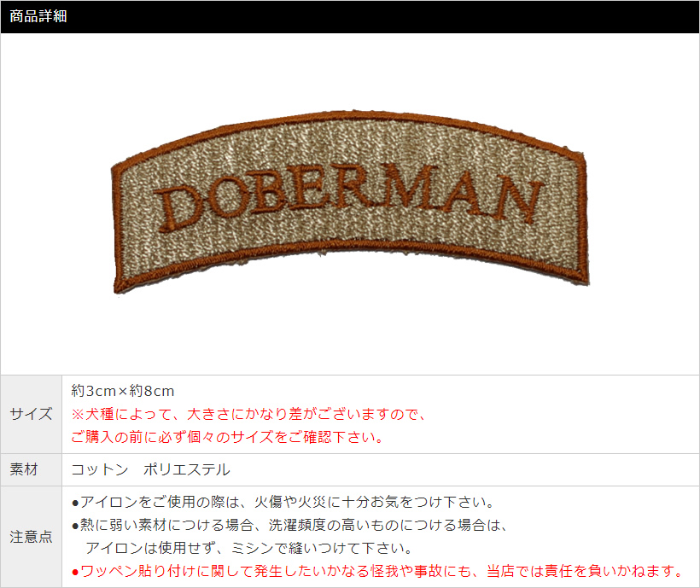This screenshot has width=700, height=588.
Task: Click the サイズ row label
Action: pos(31,414)
